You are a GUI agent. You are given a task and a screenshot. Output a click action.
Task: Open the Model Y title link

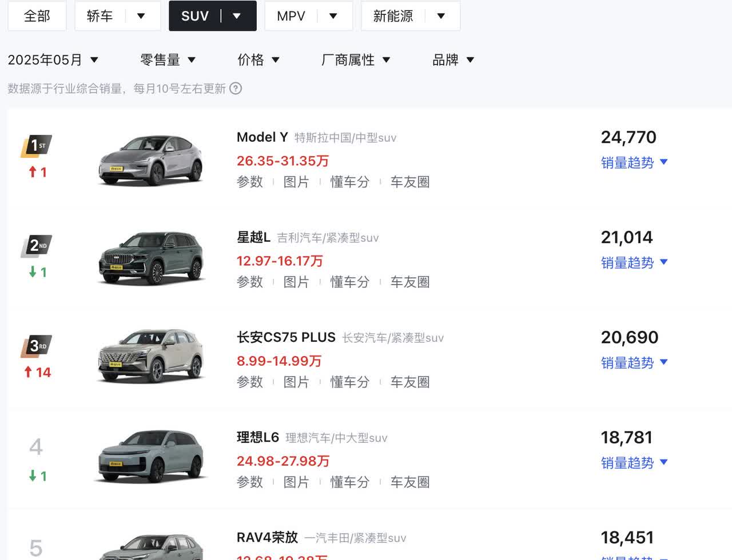pos(262,137)
